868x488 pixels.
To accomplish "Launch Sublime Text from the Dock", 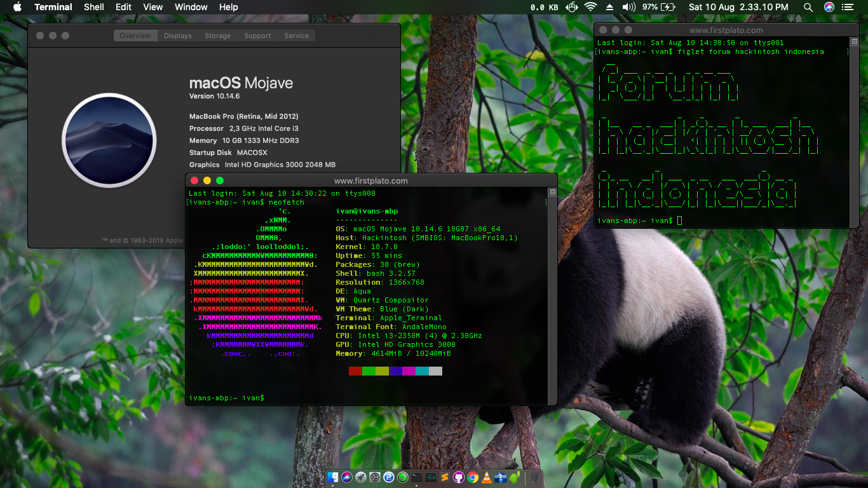I will point(445,477).
